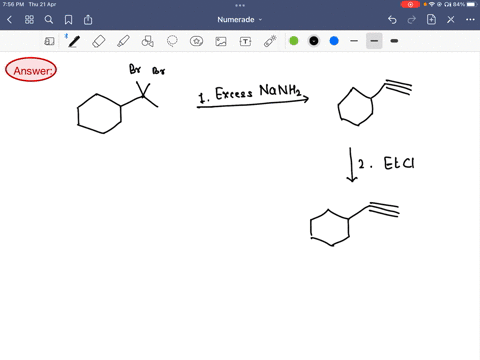
Task: Select the Text box tool
Action: 245,41
